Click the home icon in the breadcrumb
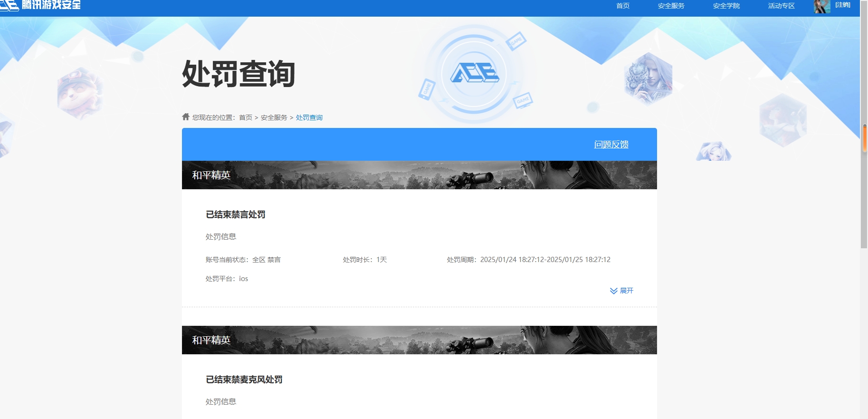The height and width of the screenshot is (419, 868). [x=186, y=117]
